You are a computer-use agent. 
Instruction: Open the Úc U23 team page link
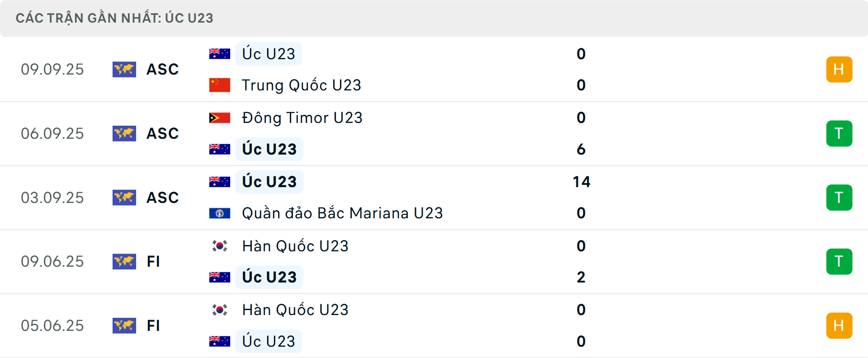click(x=269, y=53)
